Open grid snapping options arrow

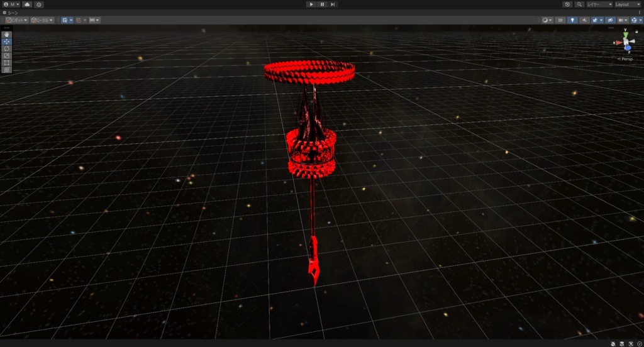click(85, 20)
